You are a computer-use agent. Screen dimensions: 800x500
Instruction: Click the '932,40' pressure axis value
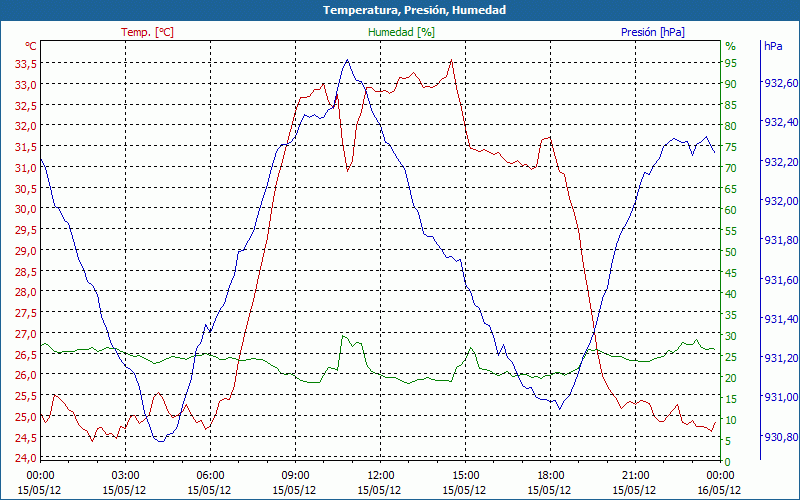coord(779,122)
